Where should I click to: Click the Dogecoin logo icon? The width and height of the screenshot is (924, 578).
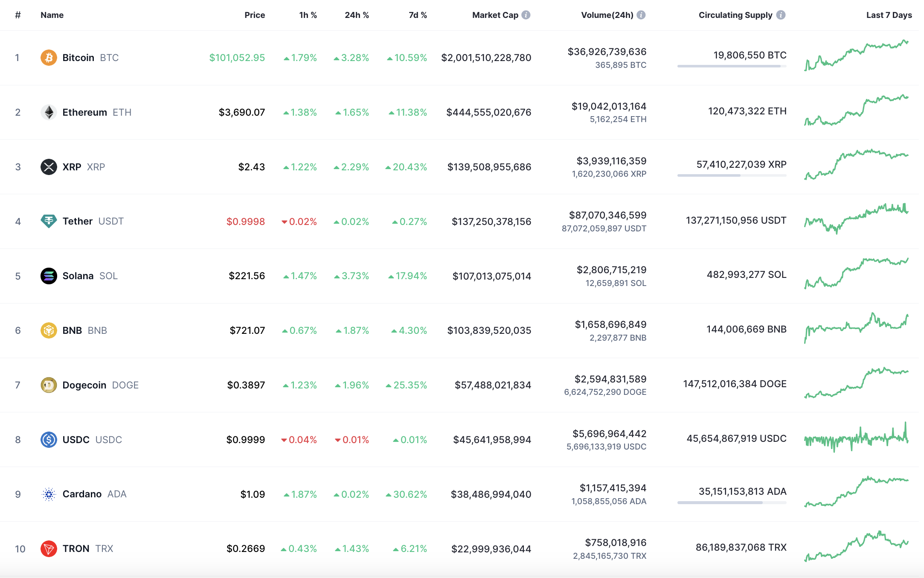click(49, 385)
